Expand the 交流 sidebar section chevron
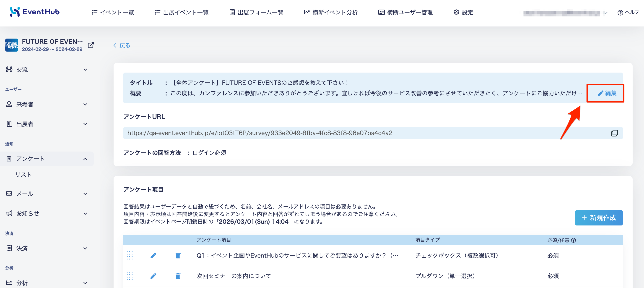Image resolution: width=644 pixels, height=288 pixels. pyautogui.click(x=85, y=70)
